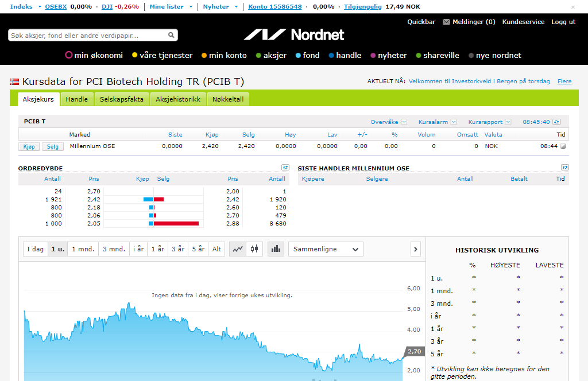Screen dimensions: 588x381
Task: Refresh the PCIB T quote time
Action: tap(556, 122)
